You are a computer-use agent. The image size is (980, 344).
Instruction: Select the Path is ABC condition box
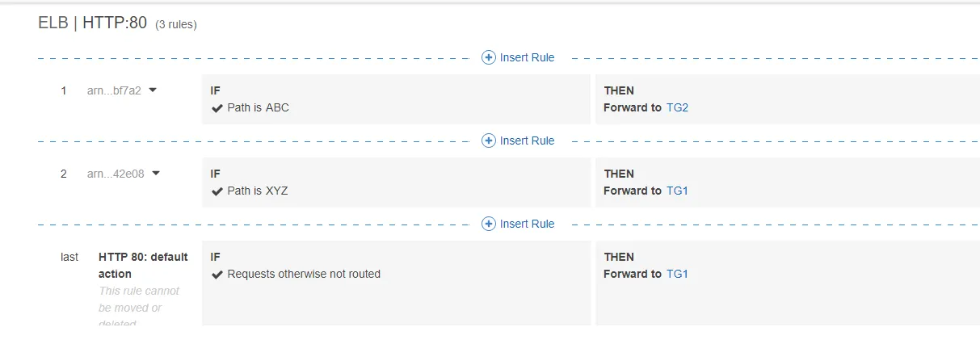pos(396,99)
